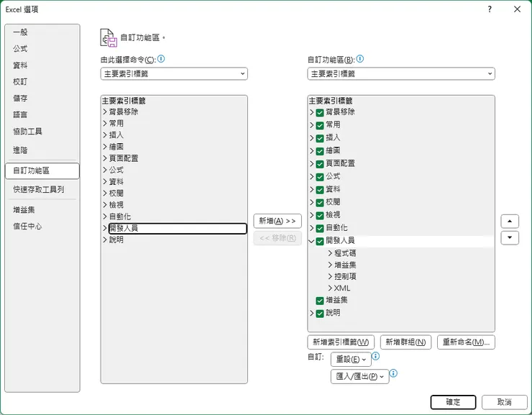The height and width of the screenshot is (415, 532).
Task: Click the move up arrow button
Action: tap(510, 222)
